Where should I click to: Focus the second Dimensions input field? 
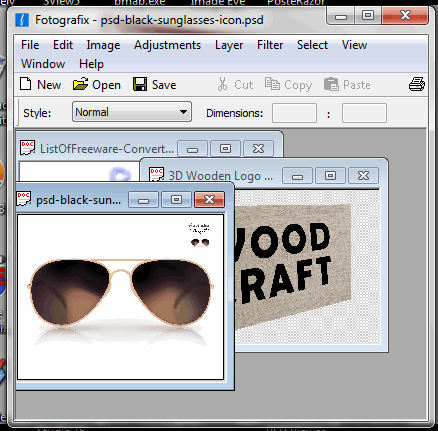pyautogui.click(x=364, y=113)
